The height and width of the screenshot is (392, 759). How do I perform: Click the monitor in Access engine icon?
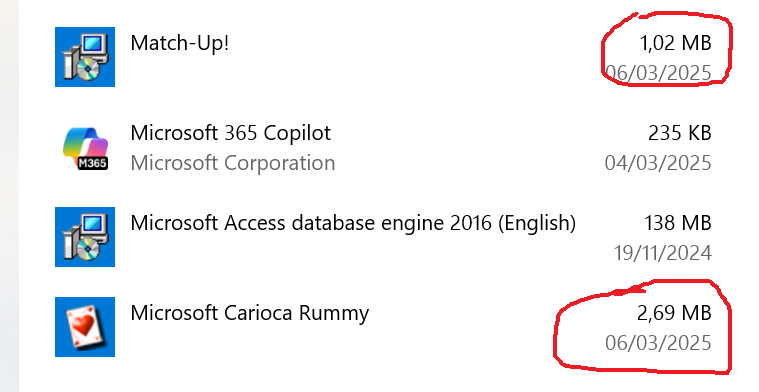94,226
